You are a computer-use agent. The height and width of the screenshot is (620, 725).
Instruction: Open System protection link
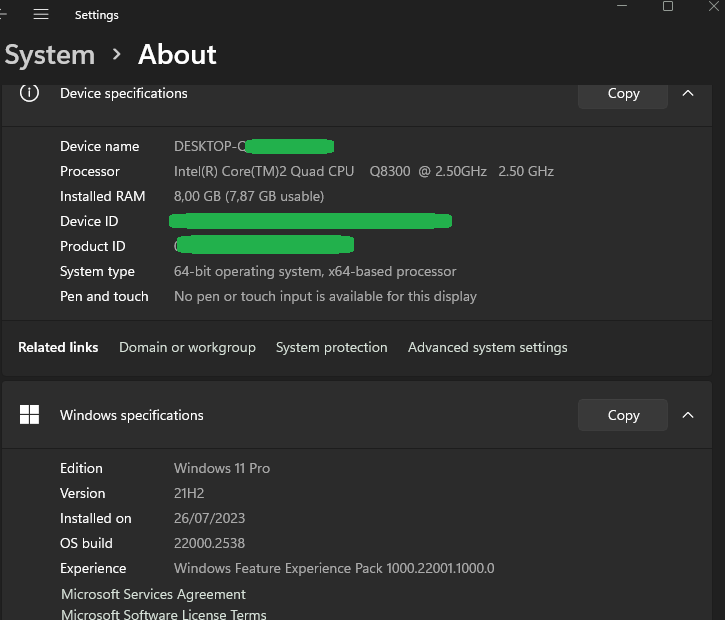click(x=332, y=348)
